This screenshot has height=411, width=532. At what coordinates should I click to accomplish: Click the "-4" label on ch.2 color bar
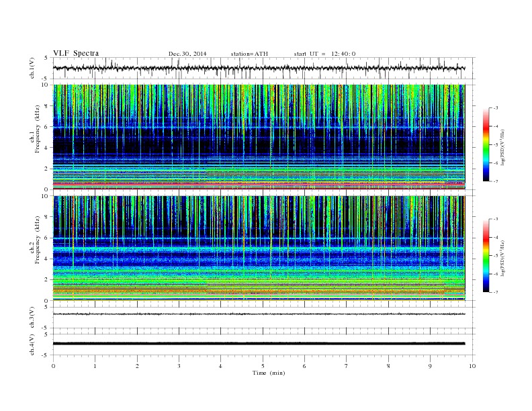pyautogui.click(x=495, y=237)
